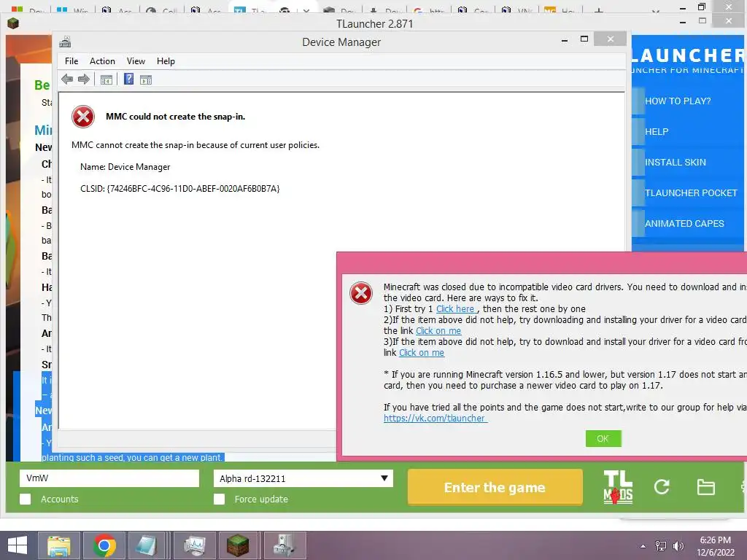Toggle the show/hide action pane icon
This screenshot has height=560, width=747.
tap(146, 79)
